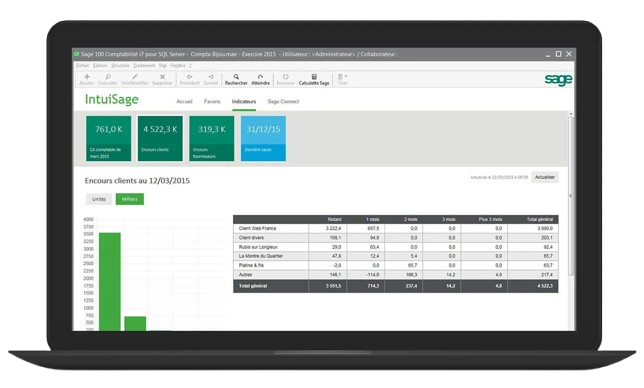Open the Etat menu
The image size is (644, 388).
[163, 66]
